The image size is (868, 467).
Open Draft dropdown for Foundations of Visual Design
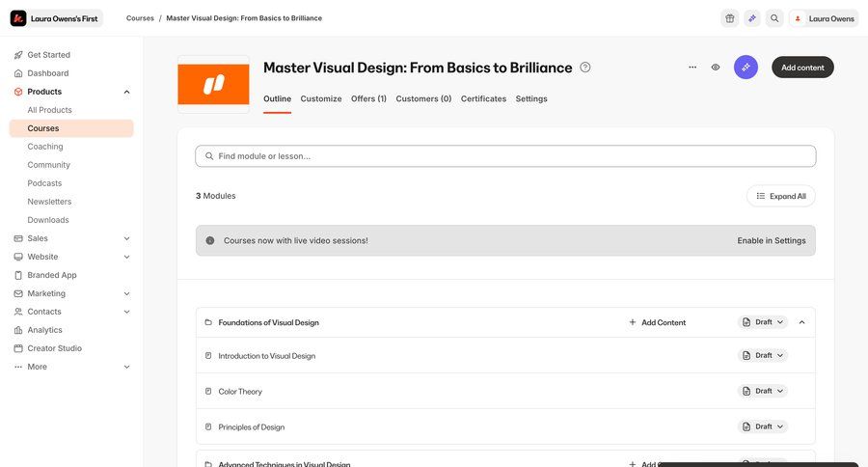pos(762,322)
